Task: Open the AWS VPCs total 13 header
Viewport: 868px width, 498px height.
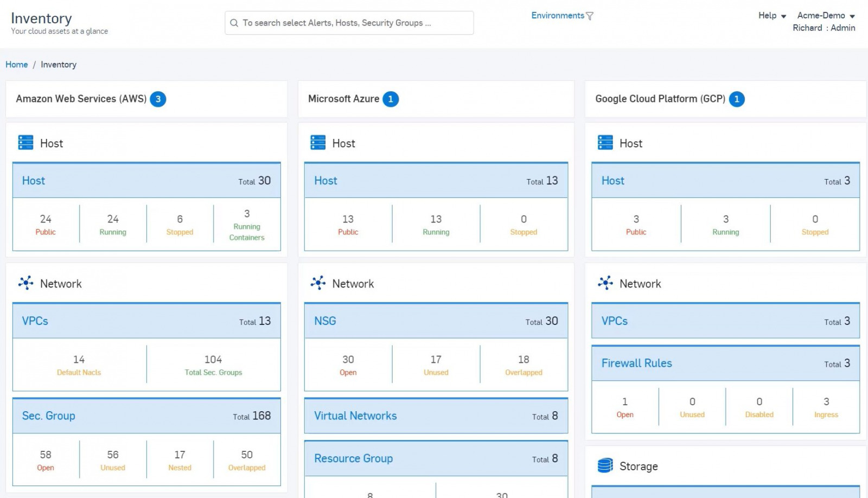Action: click(146, 321)
